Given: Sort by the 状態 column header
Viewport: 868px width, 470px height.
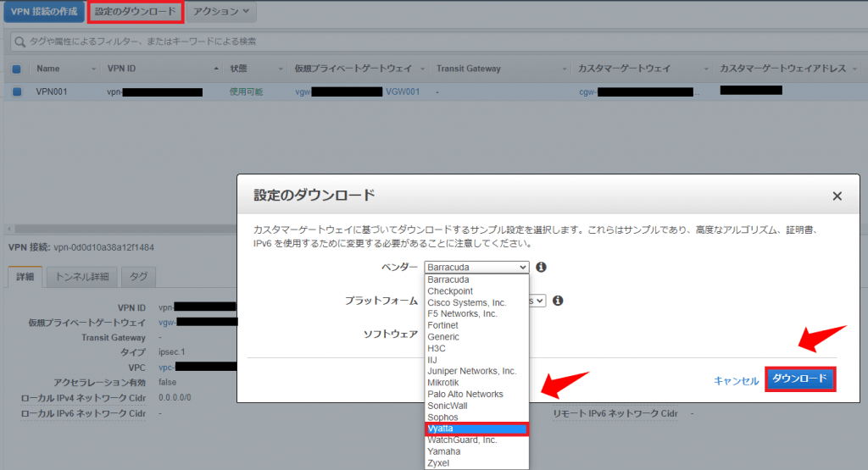Looking at the screenshot, I should (238, 69).
